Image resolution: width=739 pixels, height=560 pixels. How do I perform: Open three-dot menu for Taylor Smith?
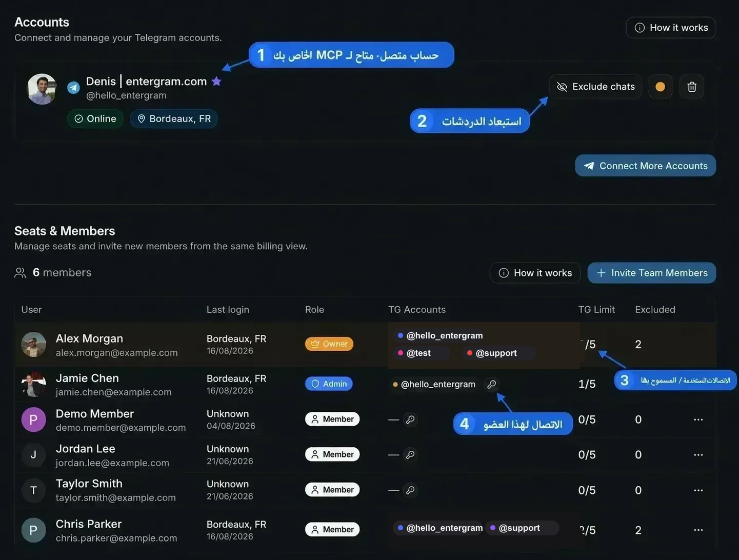point(698,490)
